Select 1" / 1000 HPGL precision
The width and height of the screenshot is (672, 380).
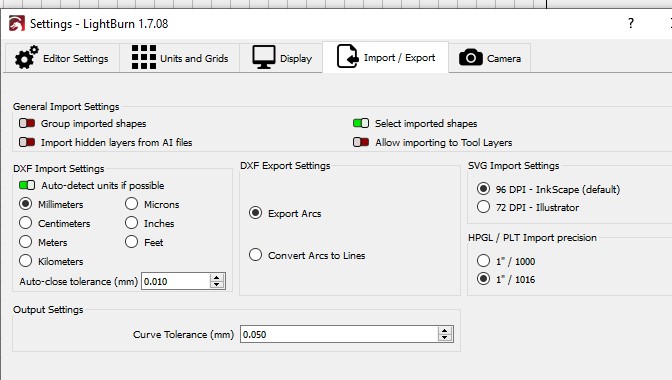[483, 260]
